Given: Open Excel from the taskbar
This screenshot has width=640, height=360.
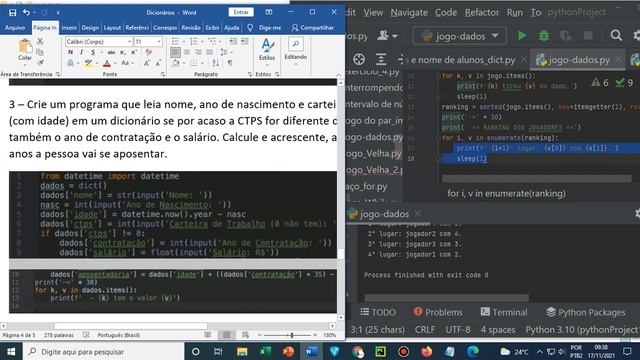Looking at the screenshot, I should point(265,351).
